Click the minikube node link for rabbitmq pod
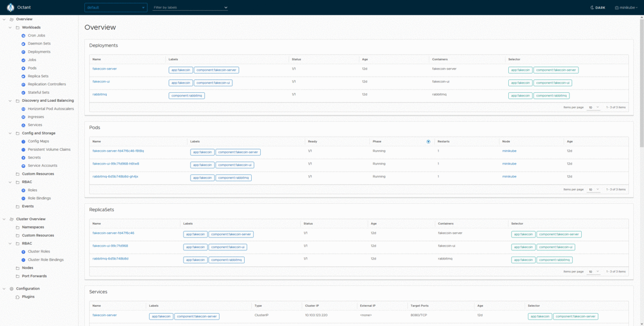 pos(509,177)
